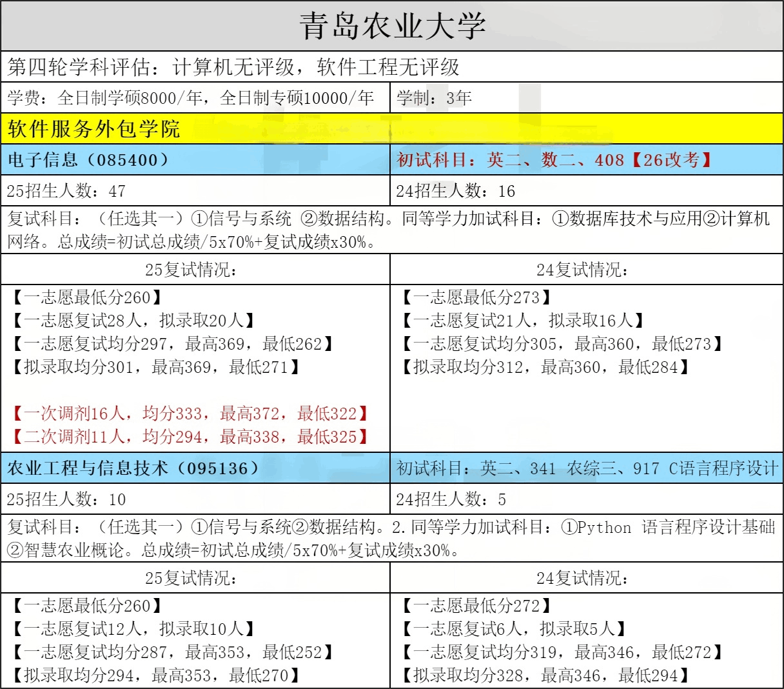Click the 初试科目 cell mentioning 341 农综三
The width and height of the screenshot is (784, 689).
tap(587, 468)
